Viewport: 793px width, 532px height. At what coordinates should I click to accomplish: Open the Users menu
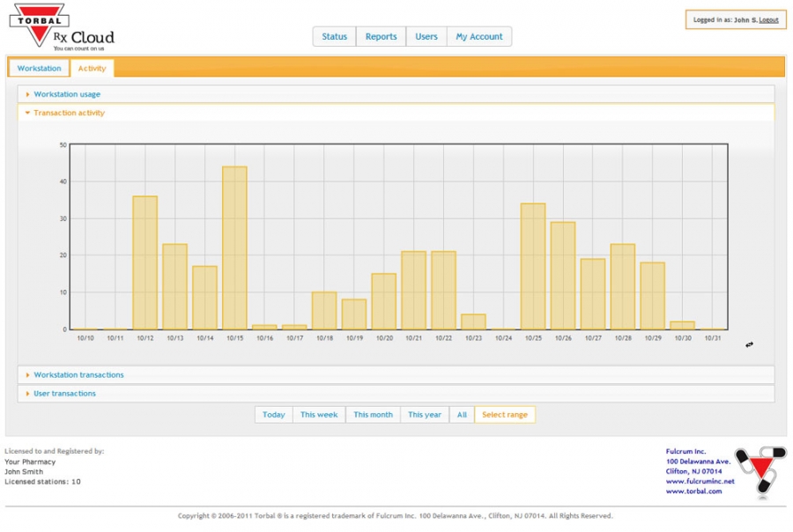coord(426,36)
